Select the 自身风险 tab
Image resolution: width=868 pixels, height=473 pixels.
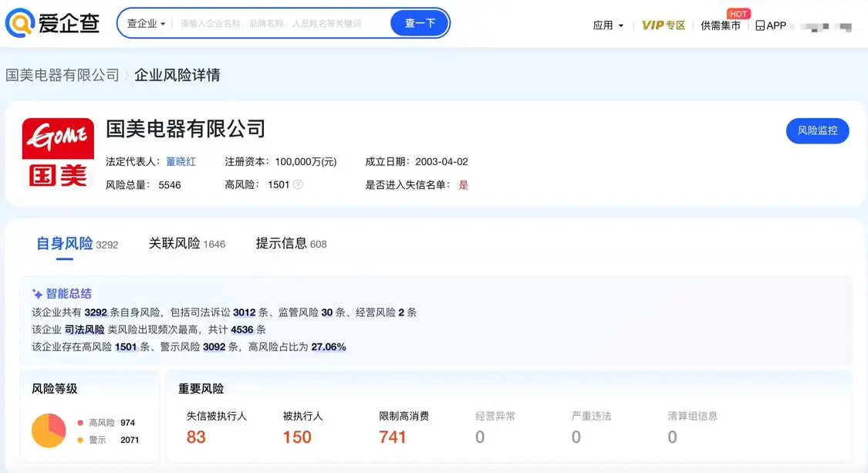[77, 244]
